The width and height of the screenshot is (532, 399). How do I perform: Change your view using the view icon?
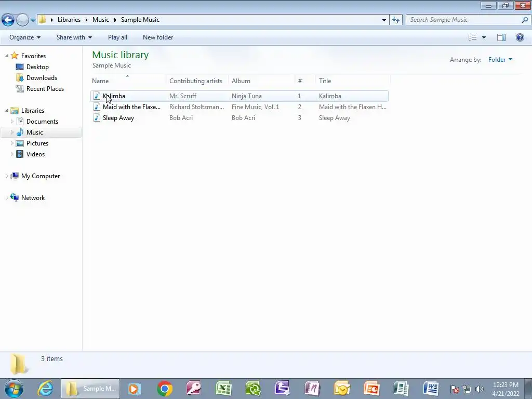[x=472, y=37]
